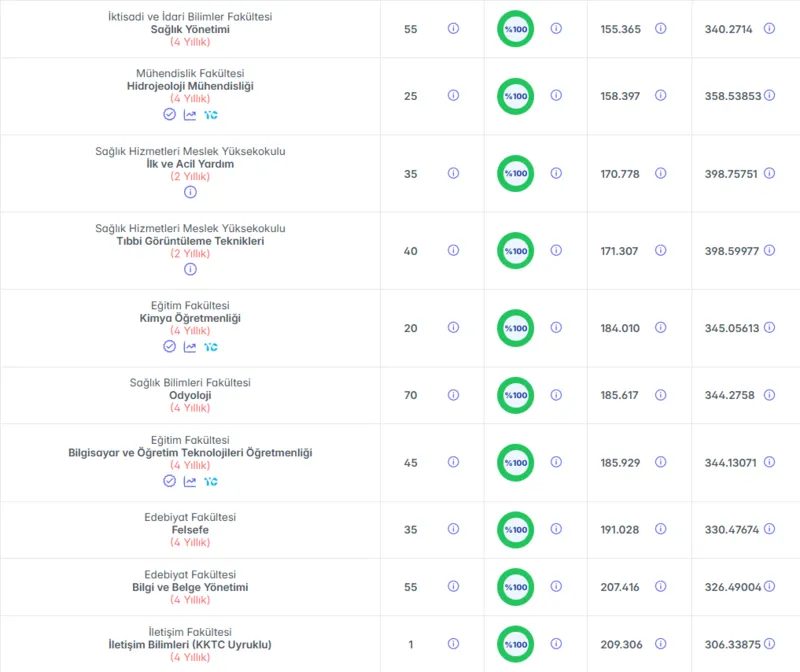The image size is (800, 672).
Task: Click checkmark badge under Kimya Öğretmenliği
Action: (169, 346)
